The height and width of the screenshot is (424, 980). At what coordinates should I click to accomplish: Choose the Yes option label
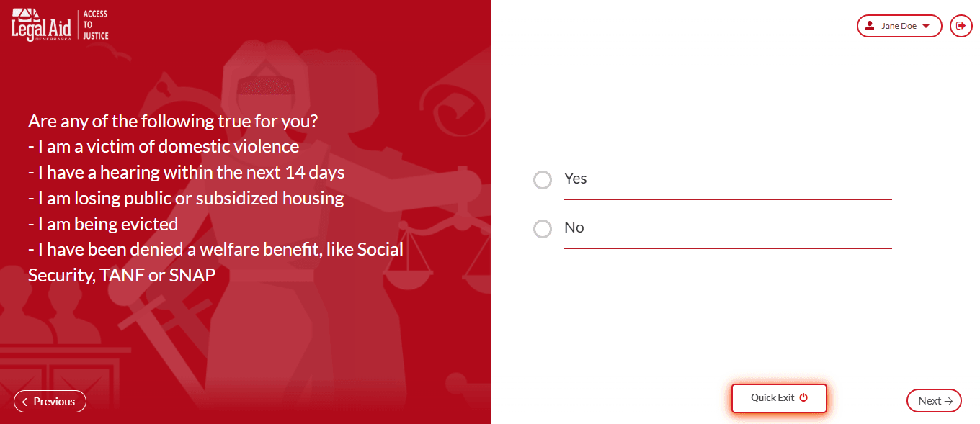(x=575, y=179)
